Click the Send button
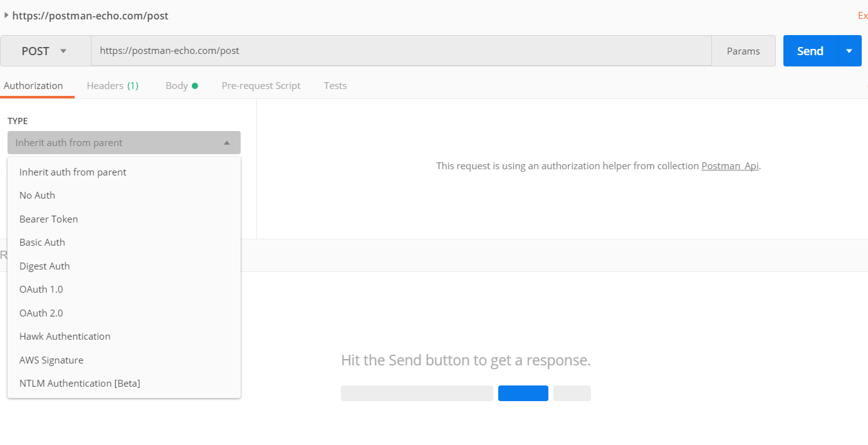Viewport: 868px width, 445px height. [809, 51]
